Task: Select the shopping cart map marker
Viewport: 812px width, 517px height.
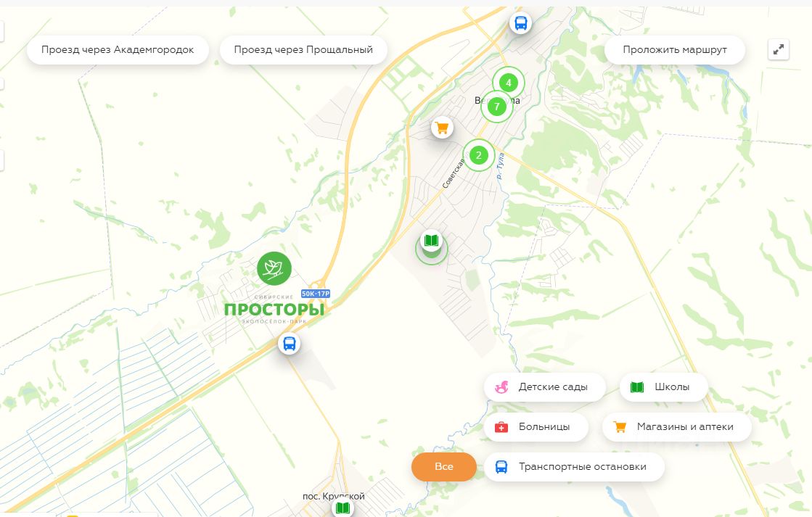Action: tap(442, 128)
